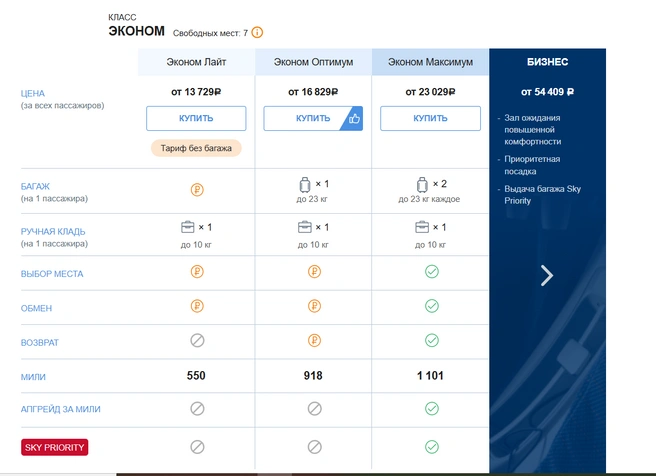Open the АПГРЕЙД ЗА МИЛИ row link
656x476 pixels.
(x=61, y=409)
